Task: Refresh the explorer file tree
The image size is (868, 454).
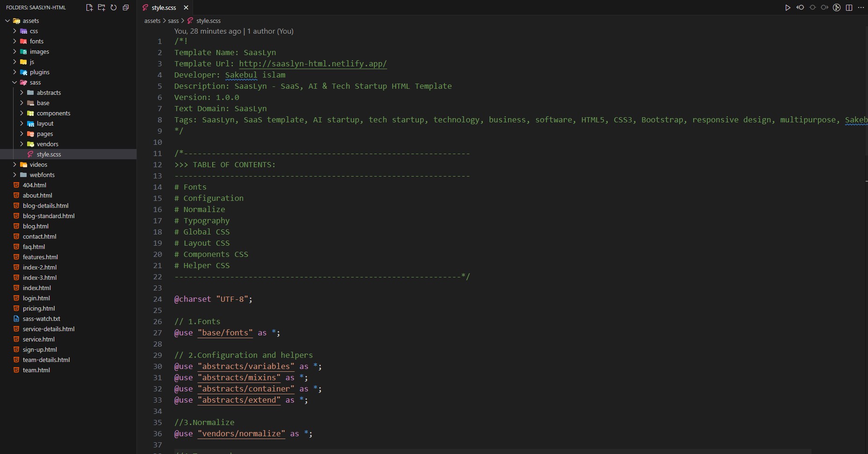Action: point(114,7)
